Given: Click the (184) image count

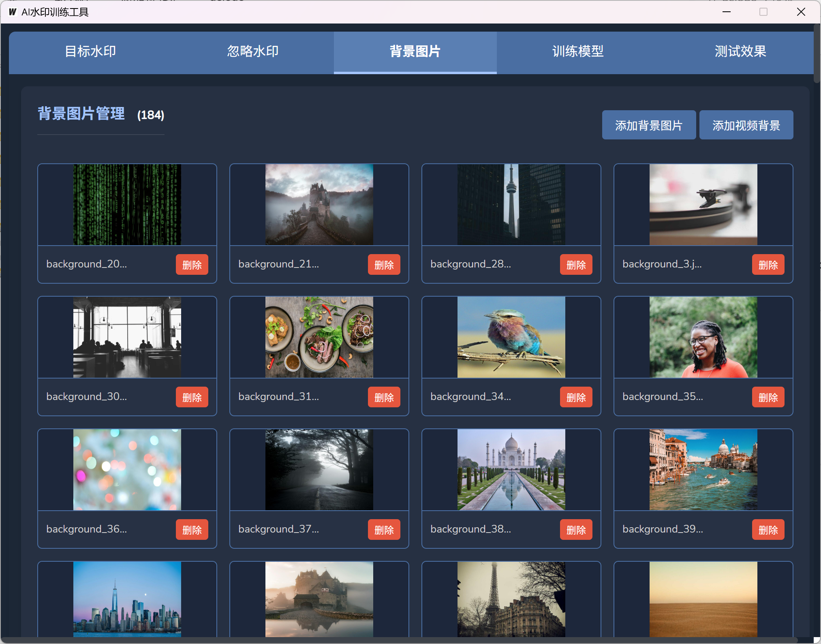Looking at the screenshot, I should (x=151, y=116).
